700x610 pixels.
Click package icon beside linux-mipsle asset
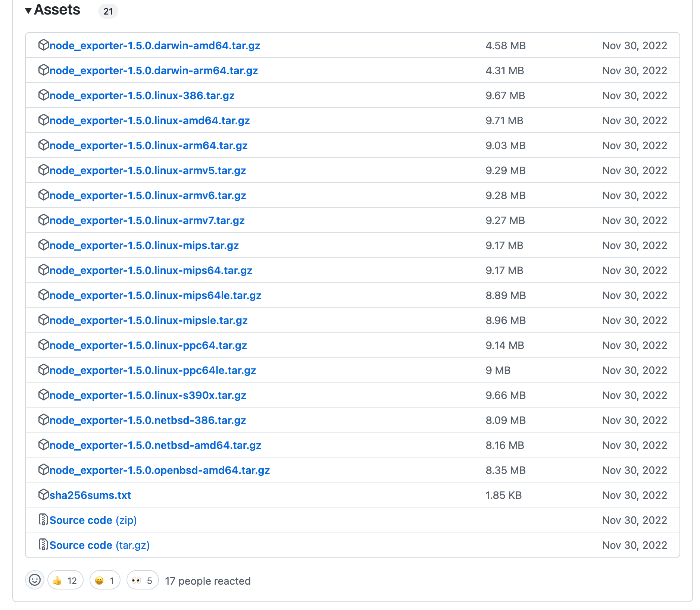pyautogui.click(x=44, y=320)
